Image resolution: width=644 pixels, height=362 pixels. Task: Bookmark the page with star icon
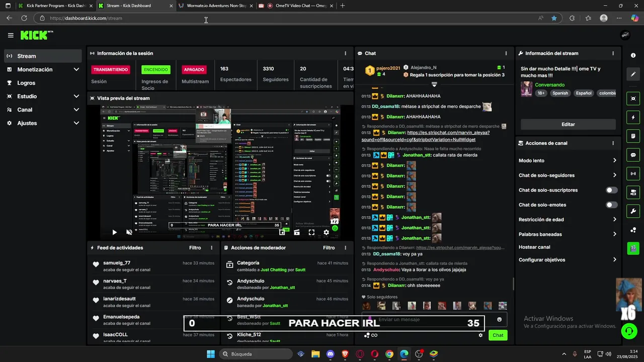click(554, 18)
